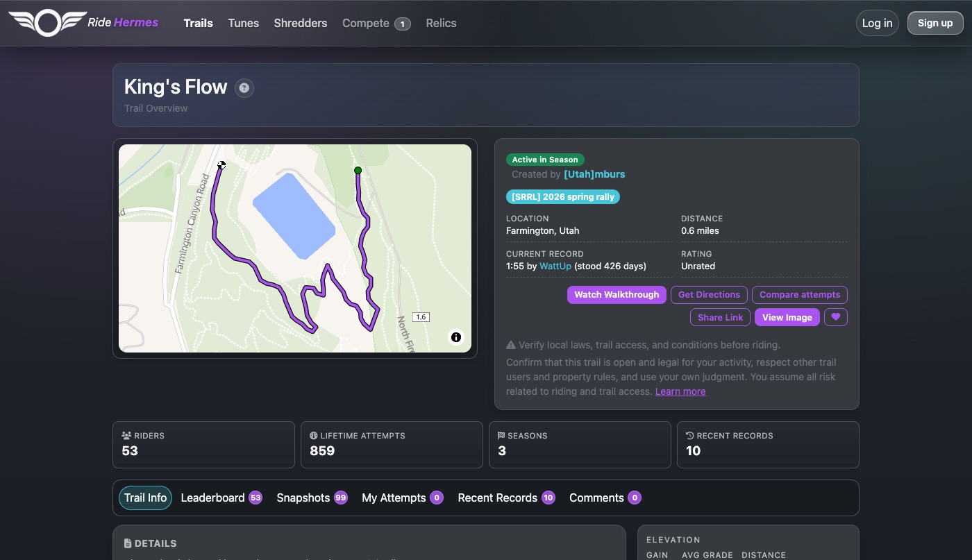Click the Unrated rating value
The height and width of the screenshot is (560, 972).
(698, 266)
